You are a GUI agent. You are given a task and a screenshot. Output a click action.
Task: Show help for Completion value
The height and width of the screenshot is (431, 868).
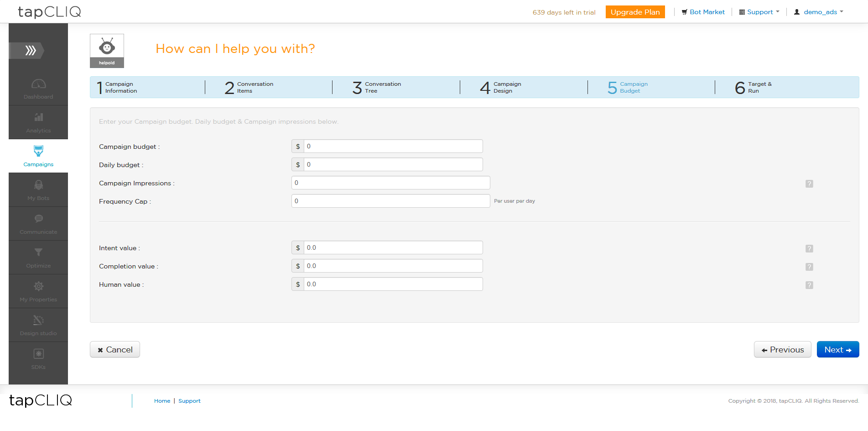click(x=809, y=267)
